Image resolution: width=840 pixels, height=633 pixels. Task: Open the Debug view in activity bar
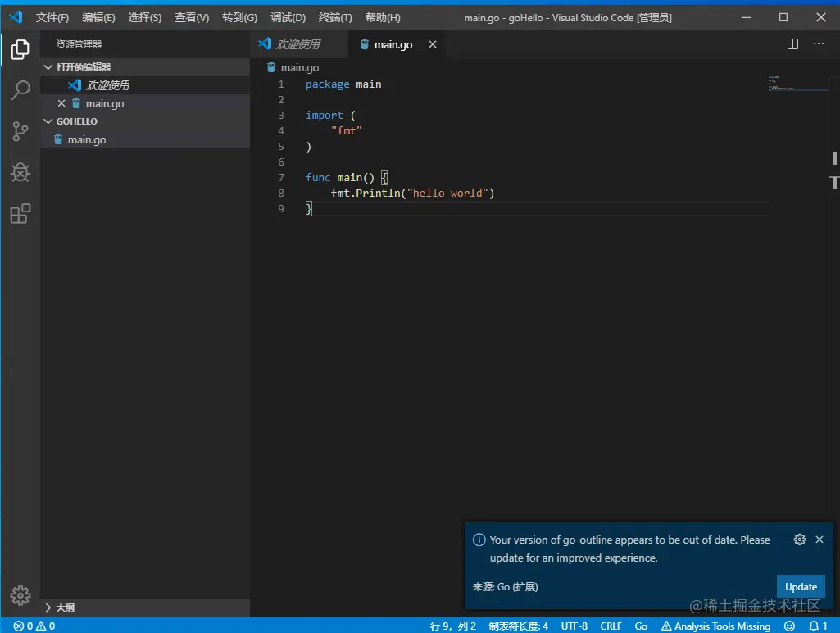20,172
